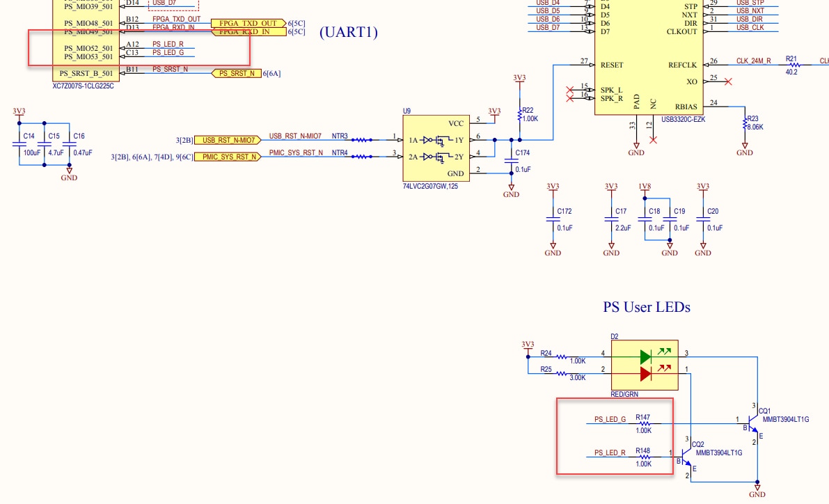Click resistor R23 symbol near 8.06K

(x=745, y=123)
